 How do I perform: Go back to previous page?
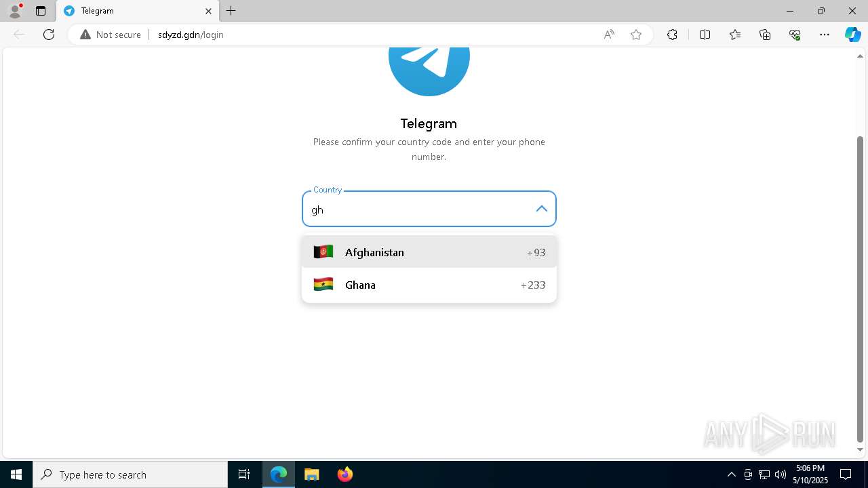click(x=19, y=35)
